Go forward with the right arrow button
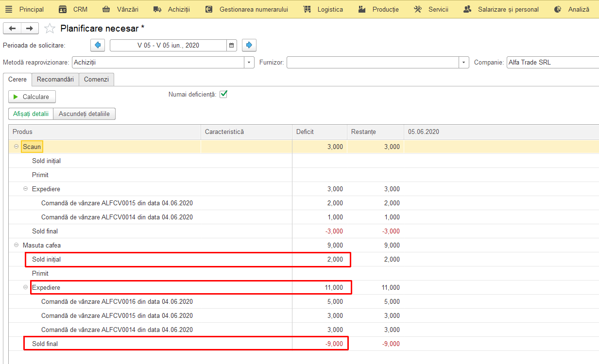This screenshot has height=364, width=599. [30, 29]
